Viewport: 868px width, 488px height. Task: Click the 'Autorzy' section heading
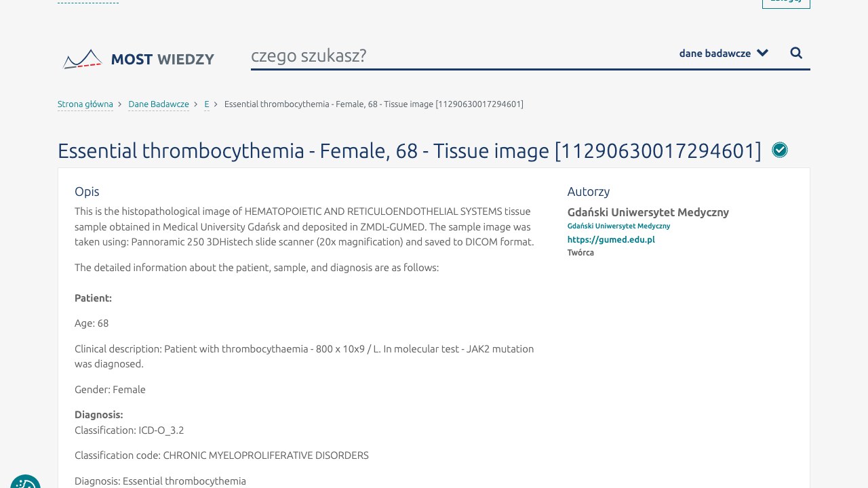tap(589, 192)
